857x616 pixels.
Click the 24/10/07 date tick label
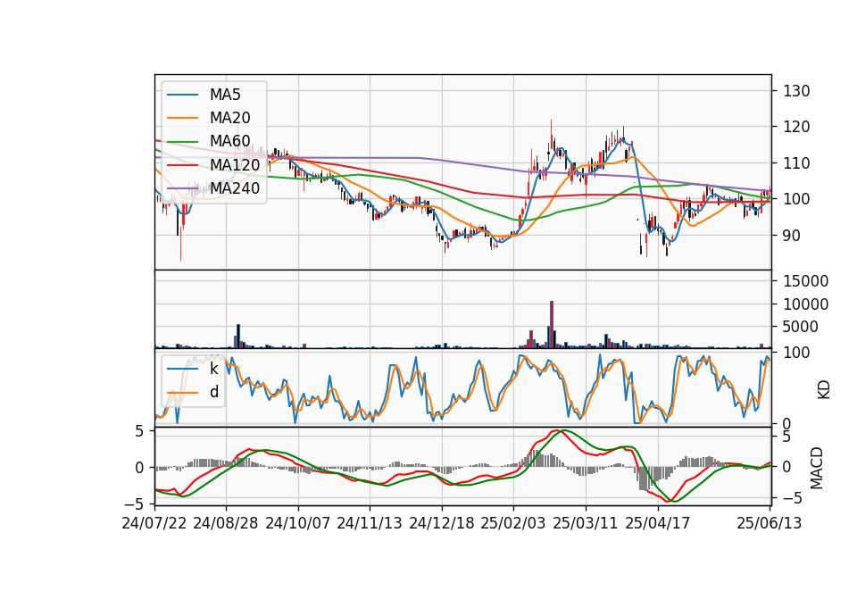[x=298, y=523]
